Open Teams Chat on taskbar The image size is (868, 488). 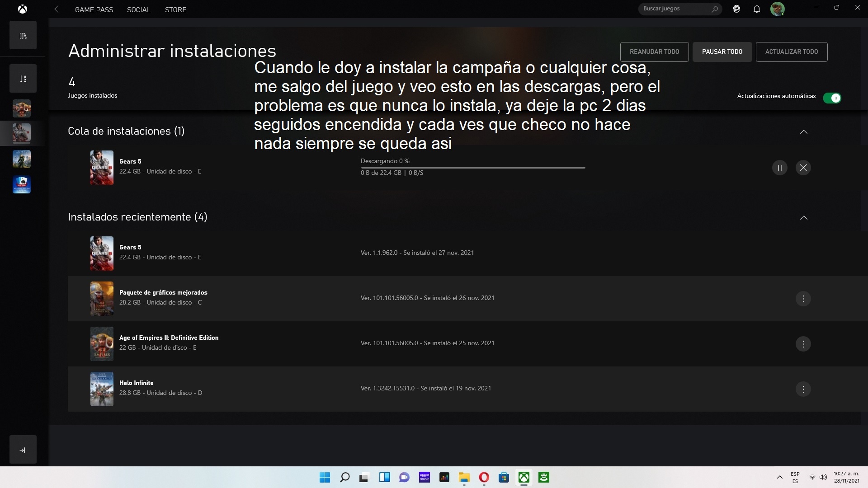404,477
